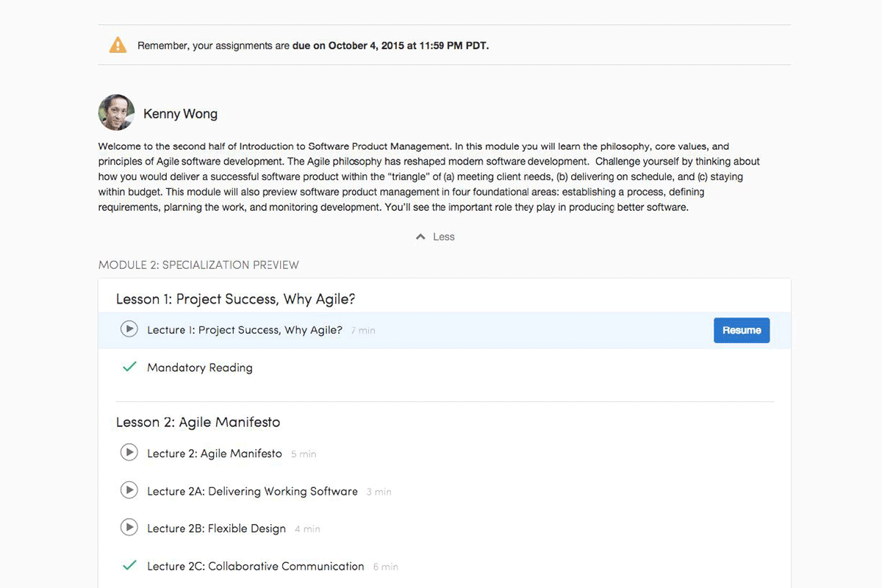Screen dimensions: 882x588
Task: Click the play icon beside Lecture 2B: Flexible Design
Action: (x=129, y=527)
